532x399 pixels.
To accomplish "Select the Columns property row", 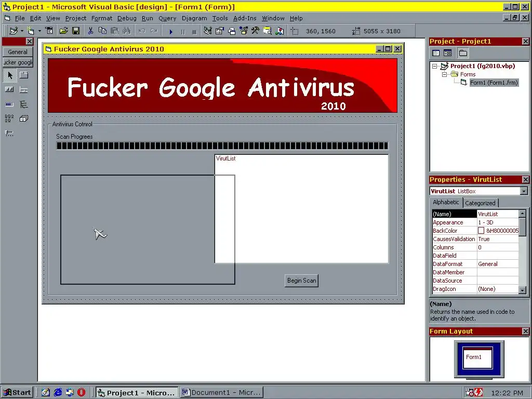I will click(475, 247).
